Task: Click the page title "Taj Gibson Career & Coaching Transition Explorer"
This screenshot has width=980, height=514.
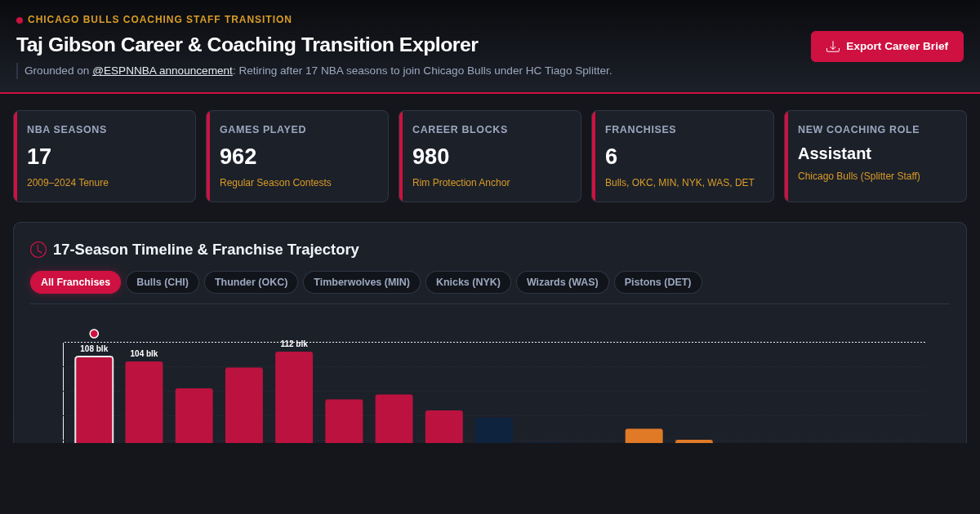Action: click(247, 45)
